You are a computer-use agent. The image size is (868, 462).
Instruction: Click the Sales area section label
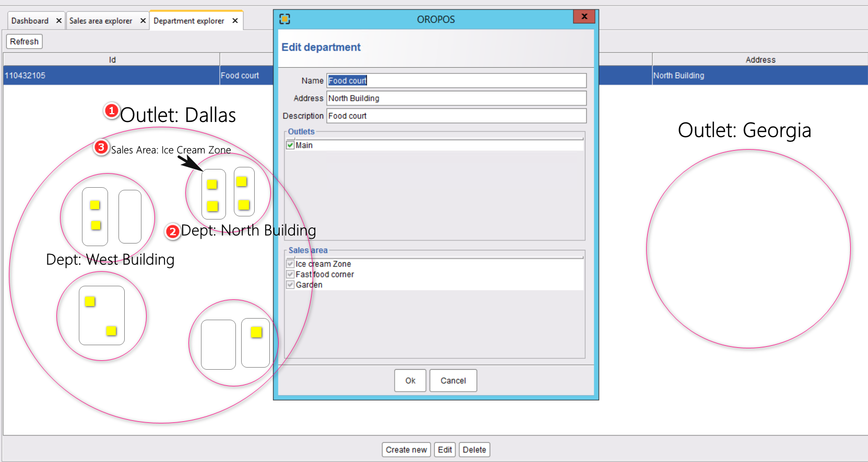[x=308, y=250]
